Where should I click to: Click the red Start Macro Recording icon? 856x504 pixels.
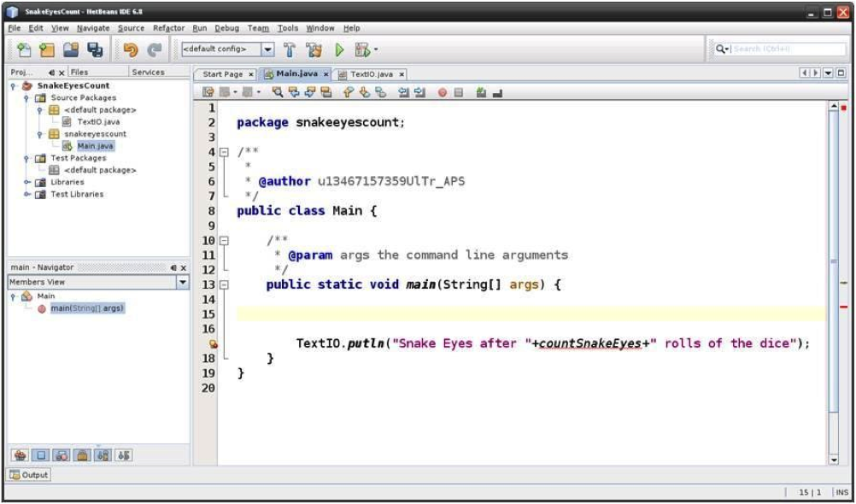pos(443,93)
